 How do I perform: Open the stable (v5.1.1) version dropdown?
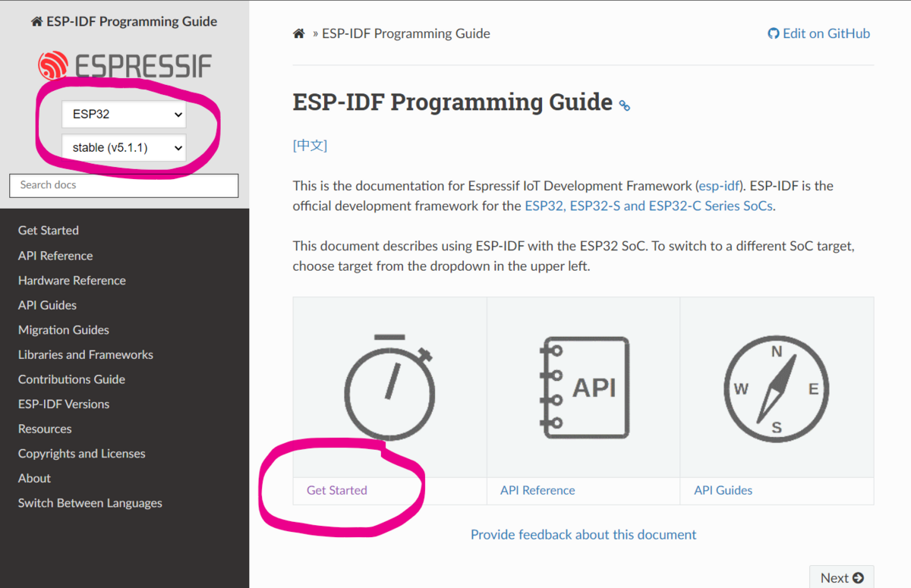tap(124, 148)
